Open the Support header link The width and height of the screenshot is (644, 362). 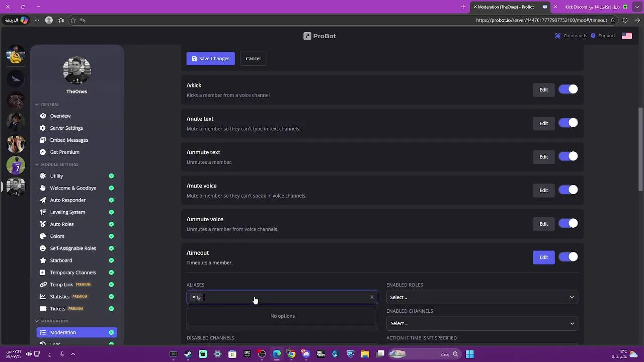point(603,36)
